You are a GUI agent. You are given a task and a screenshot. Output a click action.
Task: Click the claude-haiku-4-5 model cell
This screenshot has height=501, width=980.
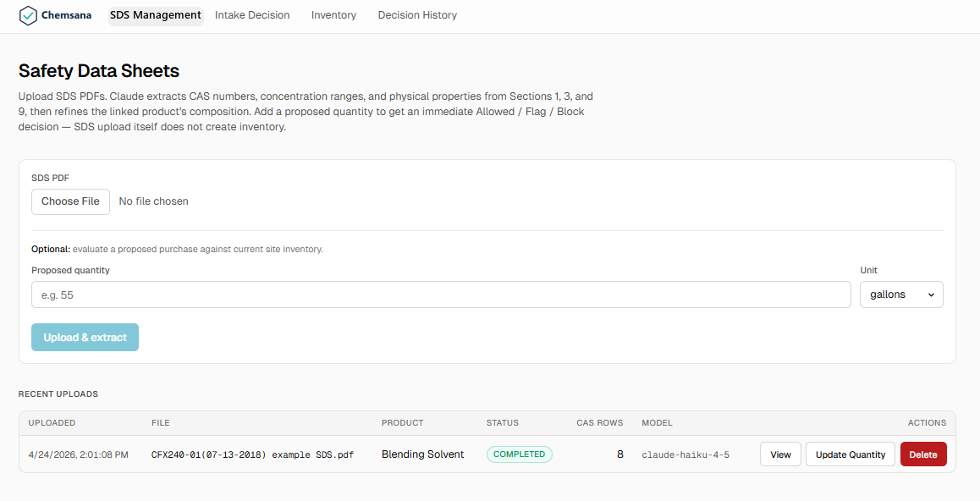click(x=685, y=454)
